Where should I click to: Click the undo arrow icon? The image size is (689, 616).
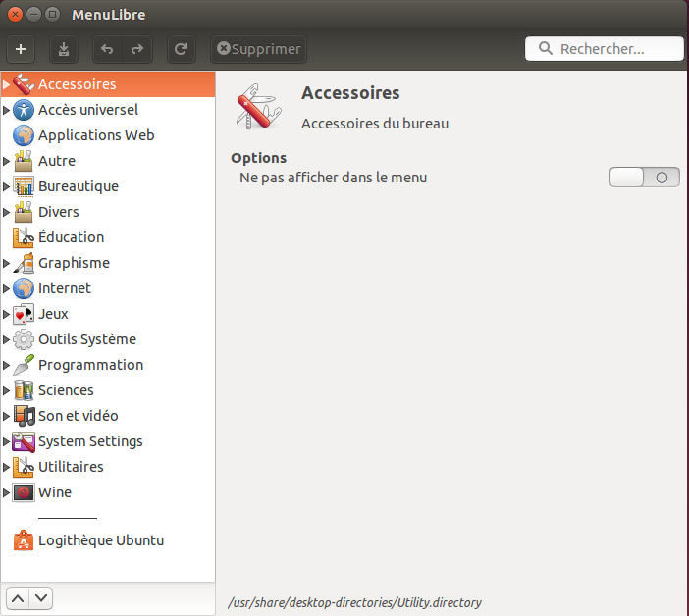point(107,49)
